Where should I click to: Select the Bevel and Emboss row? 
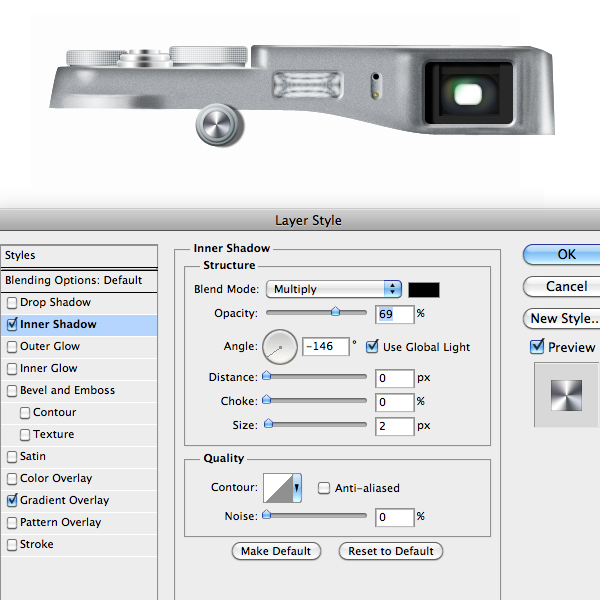[x=79, y=391]
